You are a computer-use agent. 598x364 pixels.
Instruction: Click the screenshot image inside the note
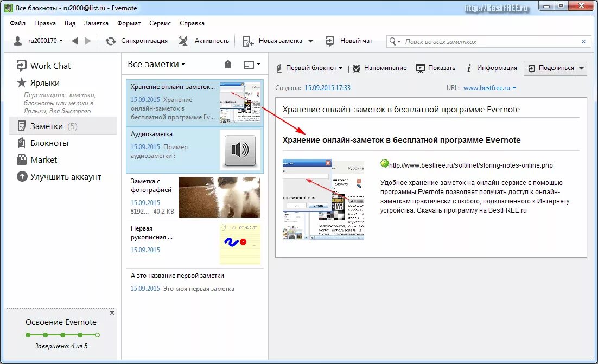[x=323, y=200]
